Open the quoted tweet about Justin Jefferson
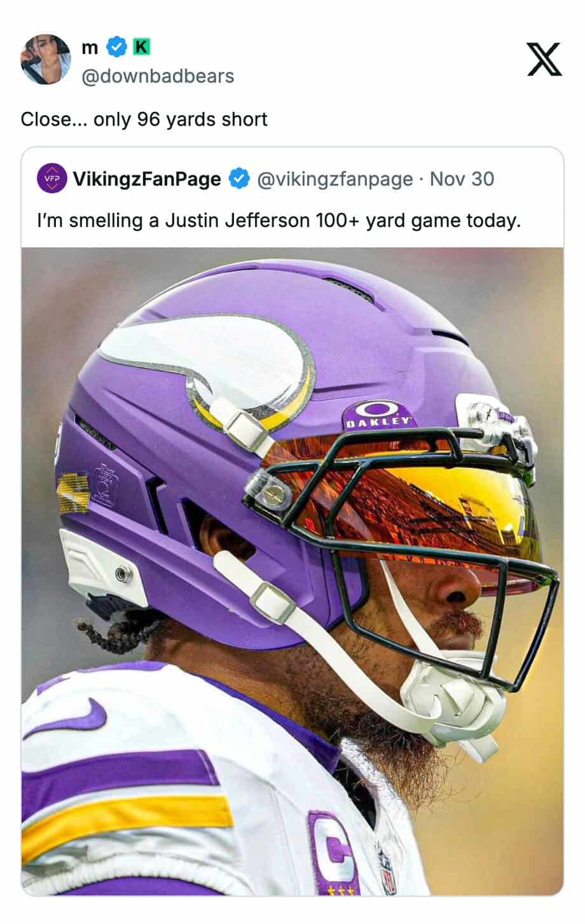 (292, 521)
